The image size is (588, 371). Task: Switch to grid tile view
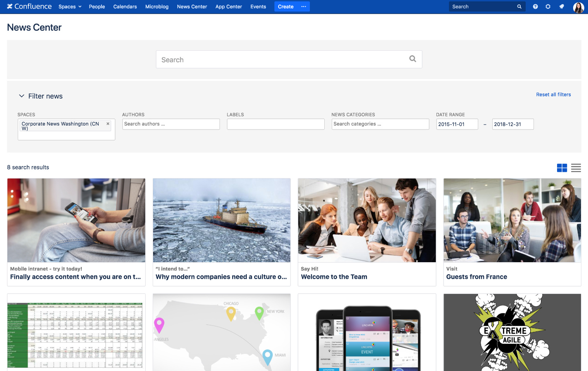click(x=562, y=168)
